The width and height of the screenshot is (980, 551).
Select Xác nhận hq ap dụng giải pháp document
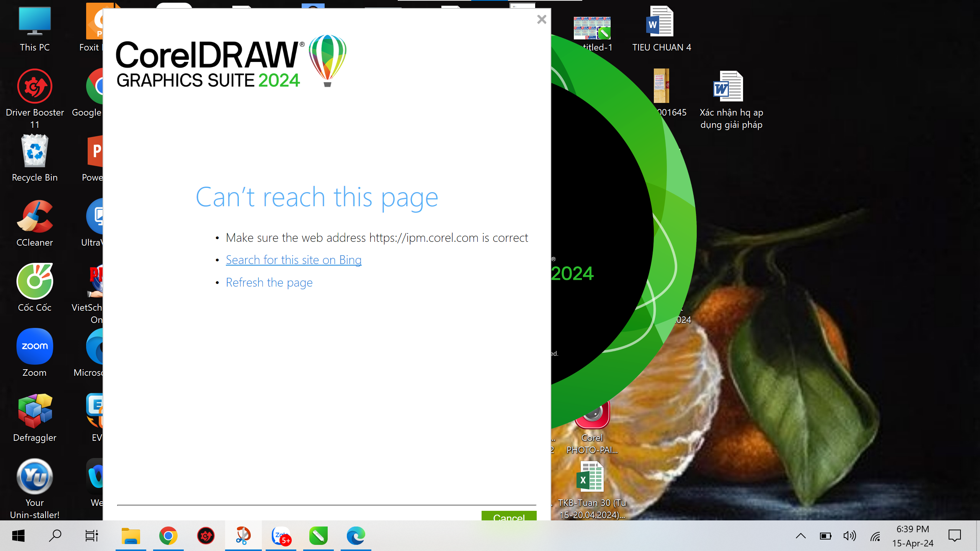(731, 100)
